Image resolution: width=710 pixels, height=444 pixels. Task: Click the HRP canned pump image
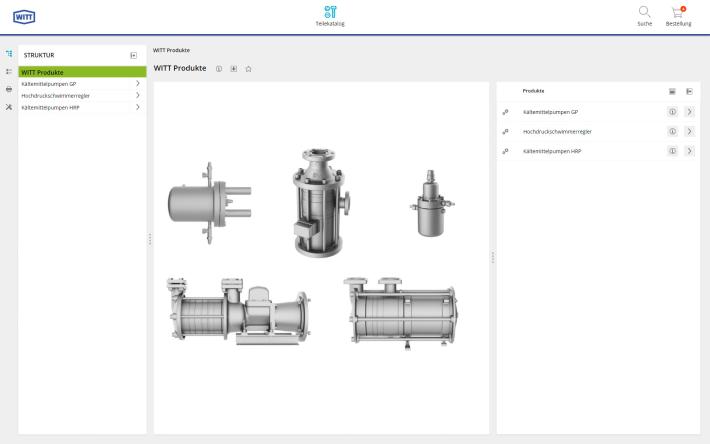pyautogui.click(x=400, y=313)
